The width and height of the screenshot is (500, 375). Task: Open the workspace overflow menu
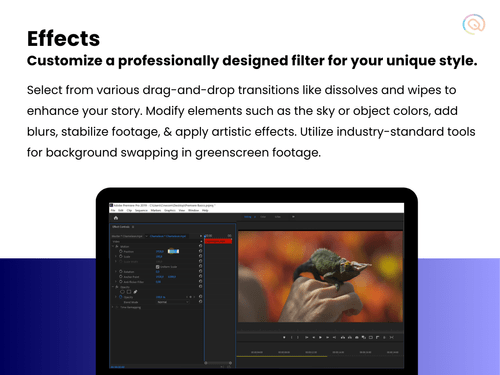click(x=293, y=217)
